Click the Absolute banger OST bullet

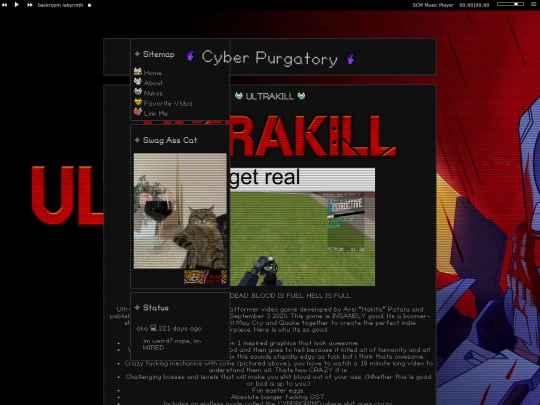click(278, 397)
